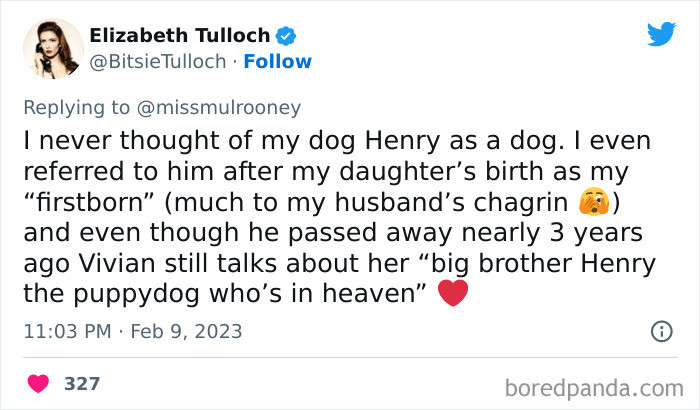Click the Twitter bird logo
The width and height of the screenshot is (700, 410).
click(661, 34)
